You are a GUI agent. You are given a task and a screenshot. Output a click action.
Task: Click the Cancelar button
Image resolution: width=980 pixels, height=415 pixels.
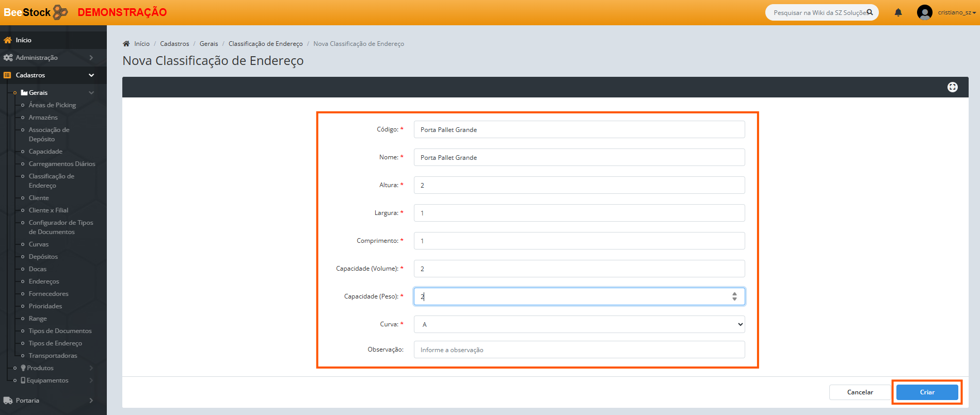pos(860,392)
